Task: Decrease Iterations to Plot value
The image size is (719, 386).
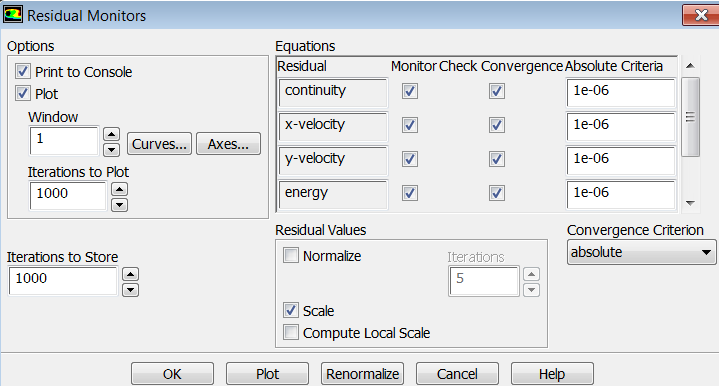Action: click(120, 204)
